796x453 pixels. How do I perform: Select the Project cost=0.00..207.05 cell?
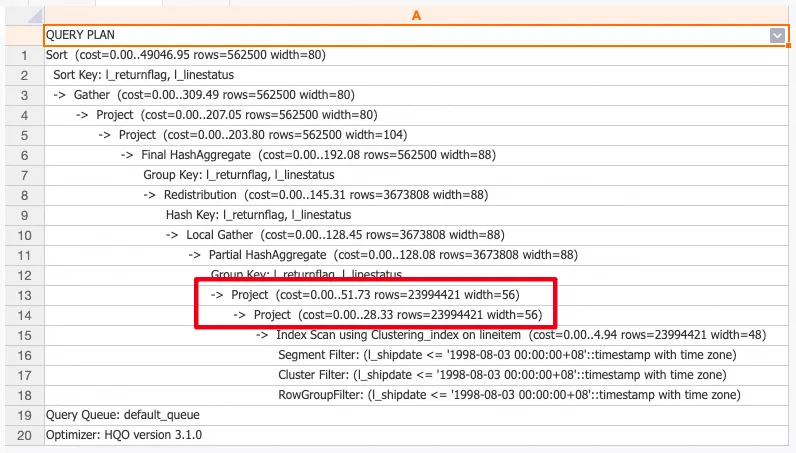click(416, 115)
